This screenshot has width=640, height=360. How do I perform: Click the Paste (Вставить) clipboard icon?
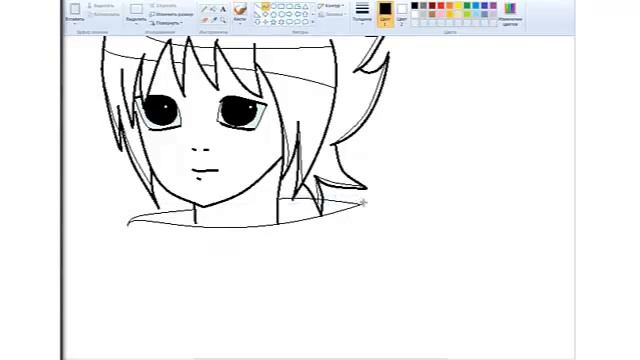coord(75,9)
